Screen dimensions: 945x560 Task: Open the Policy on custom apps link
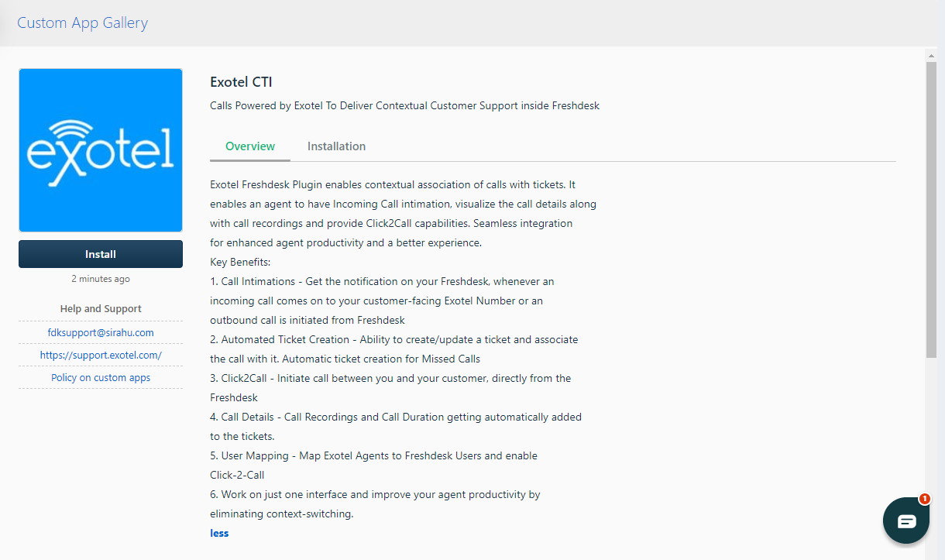101,377
